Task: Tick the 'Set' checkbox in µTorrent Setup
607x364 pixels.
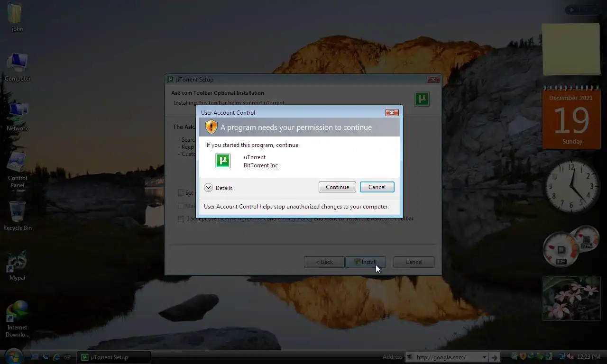Action: point(181,192)
